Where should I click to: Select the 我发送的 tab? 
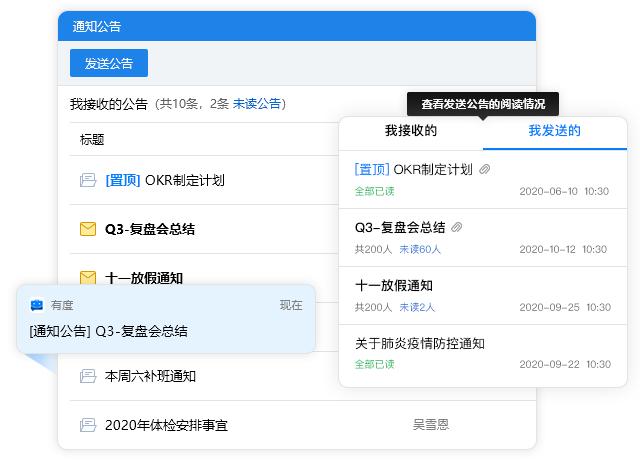[554, 131]
